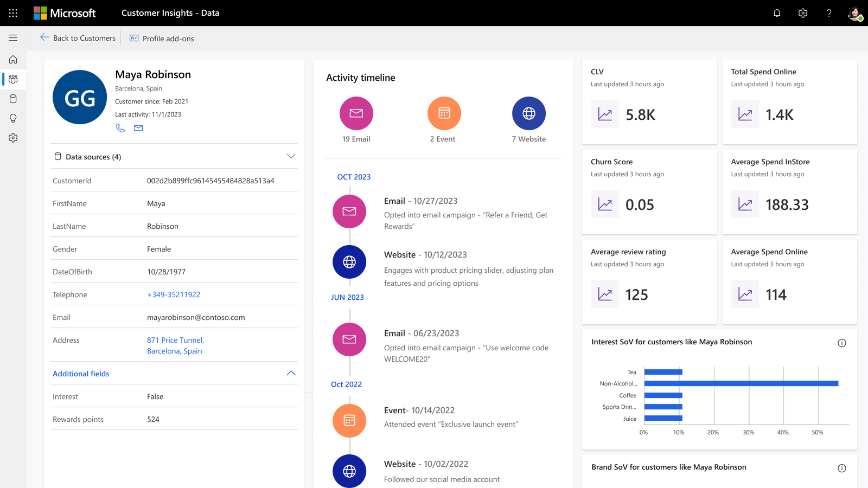868x488 pixels.
Task: Open the notification bell in top bar
Action: pos(776,12)
